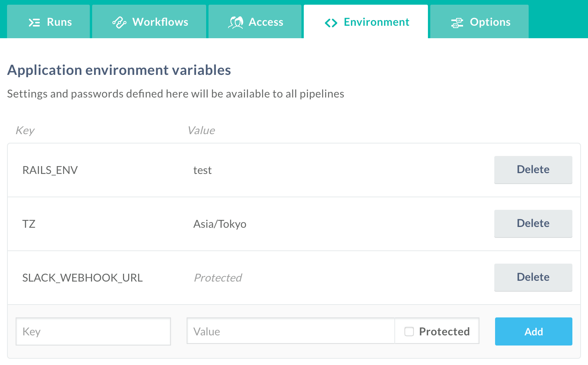The height and width of the screenshot is (365, 588).
Task: Click the Environment angle-brackets icon
Action: [331, 23]
